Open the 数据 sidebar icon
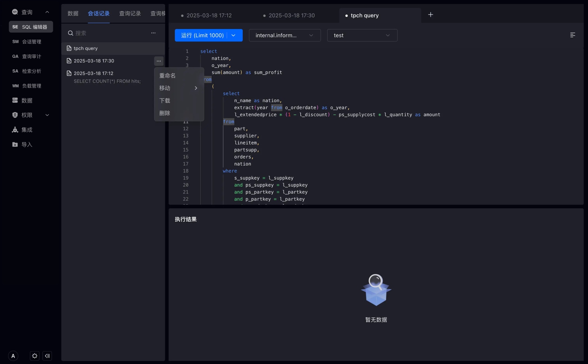Viewport: 588px width, 364px height. [x=15, y=100]
